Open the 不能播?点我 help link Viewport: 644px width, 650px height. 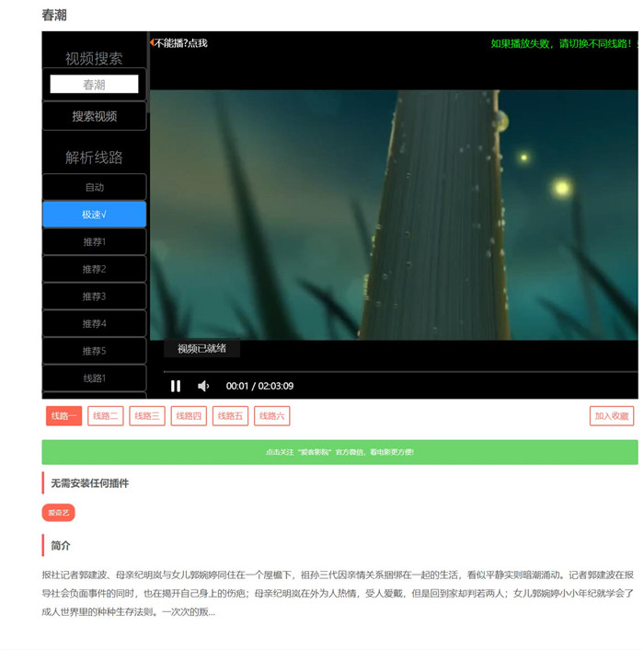(180, 43)
